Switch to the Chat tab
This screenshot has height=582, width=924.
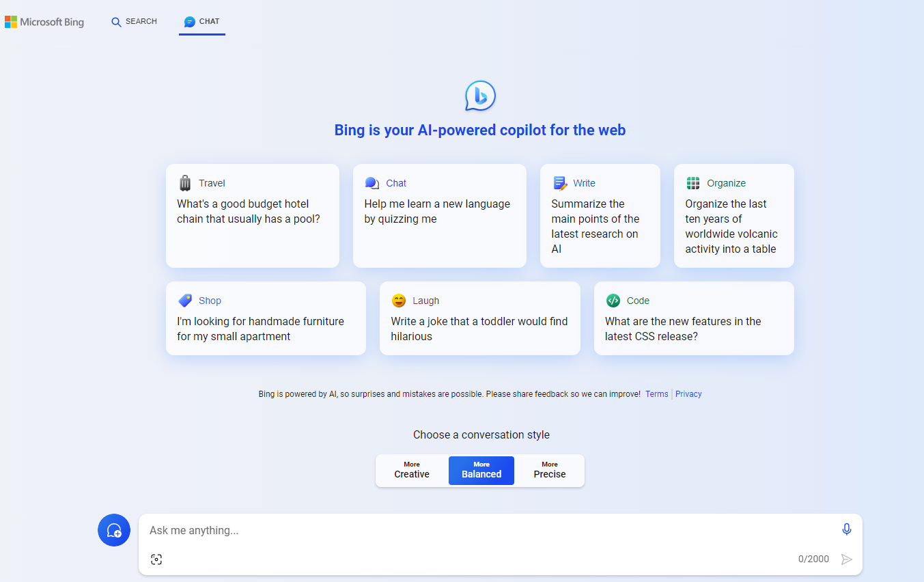(x=202, y=22)
